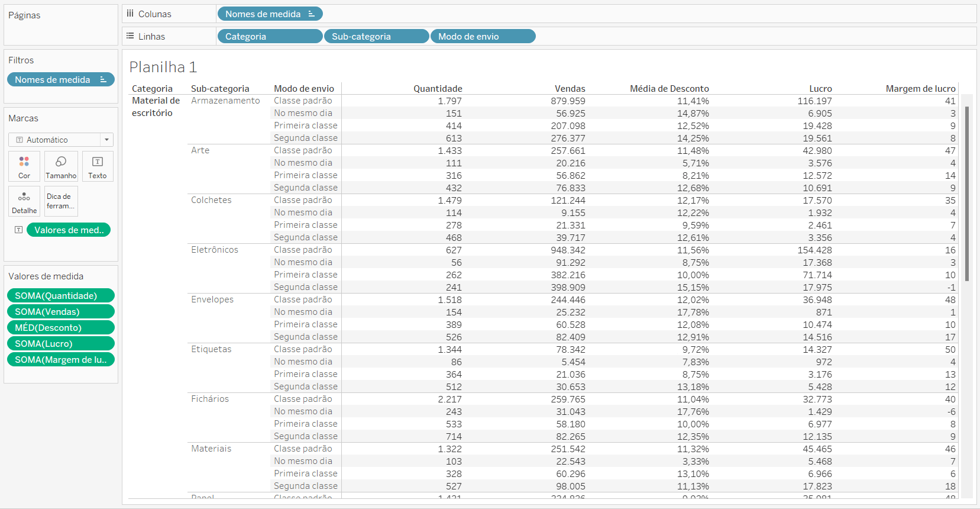This screenshot has width=980, height=509.
Task: Click discount value 14,87%
Action: (x=693, y=114)
